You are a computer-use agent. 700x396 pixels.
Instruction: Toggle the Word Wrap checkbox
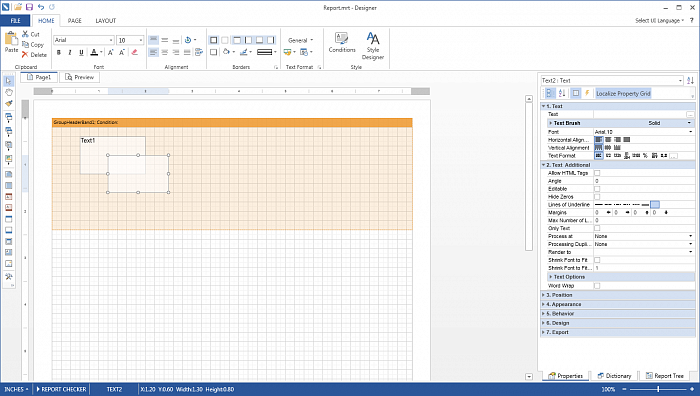click(x=597, y=286)
